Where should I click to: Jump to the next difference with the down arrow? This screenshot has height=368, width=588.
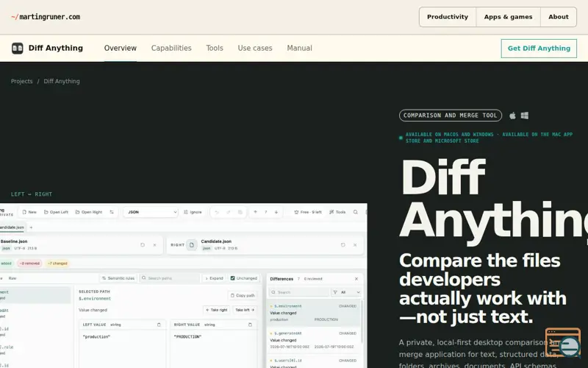(276, 212)
